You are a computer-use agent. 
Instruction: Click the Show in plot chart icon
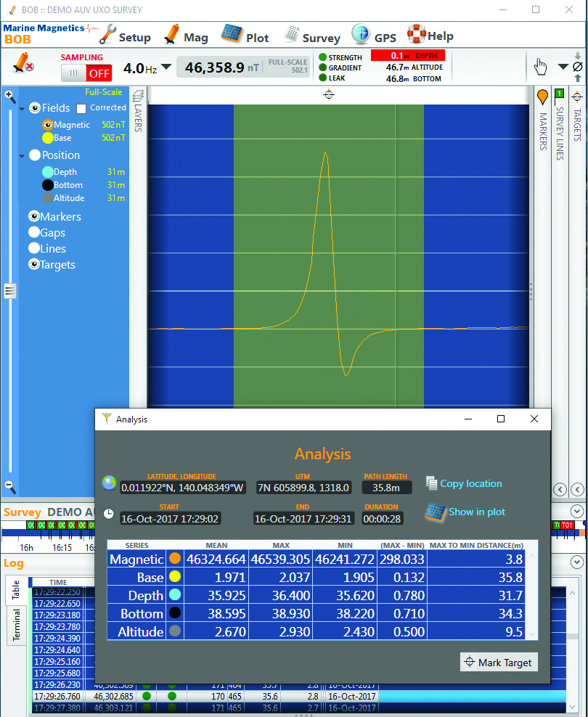click(436, 512)
